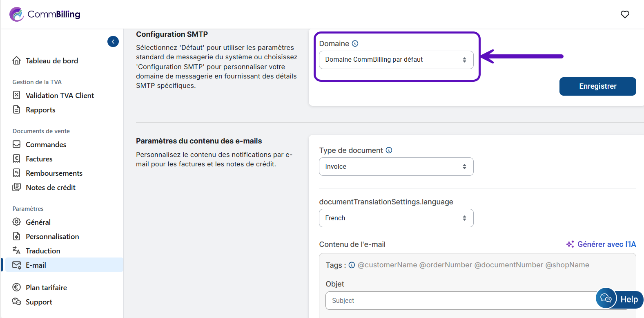The width and height of the screenshot is (644, 318).
Task: Open Plan tarifaire page
Action: pyautogui.click(x=46, y=288)
